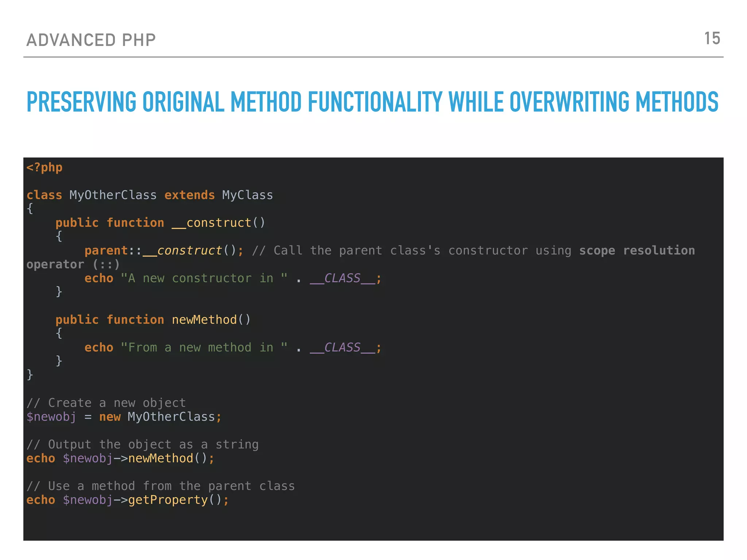
Task: Click the slide title 'PRESERVING ORIGINAL METHOD FUNCTIONALITY'
Action: click(x=372, y=102)
